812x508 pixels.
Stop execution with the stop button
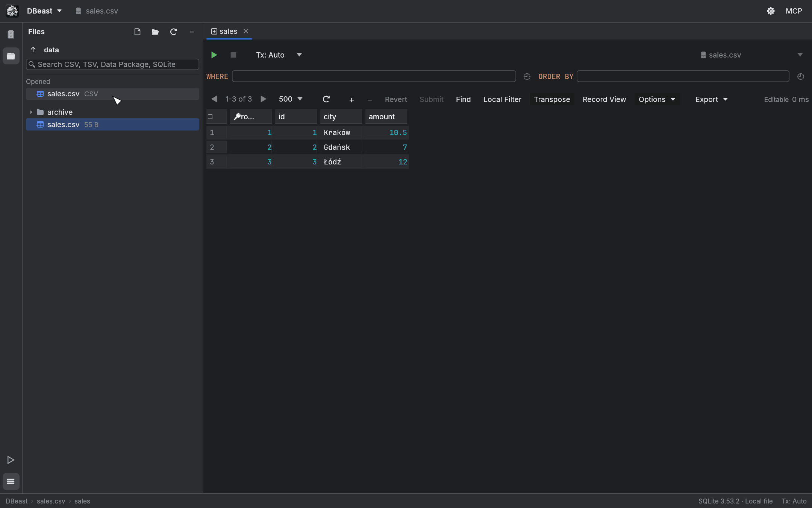pyautogui.click(x=233, y=55)
